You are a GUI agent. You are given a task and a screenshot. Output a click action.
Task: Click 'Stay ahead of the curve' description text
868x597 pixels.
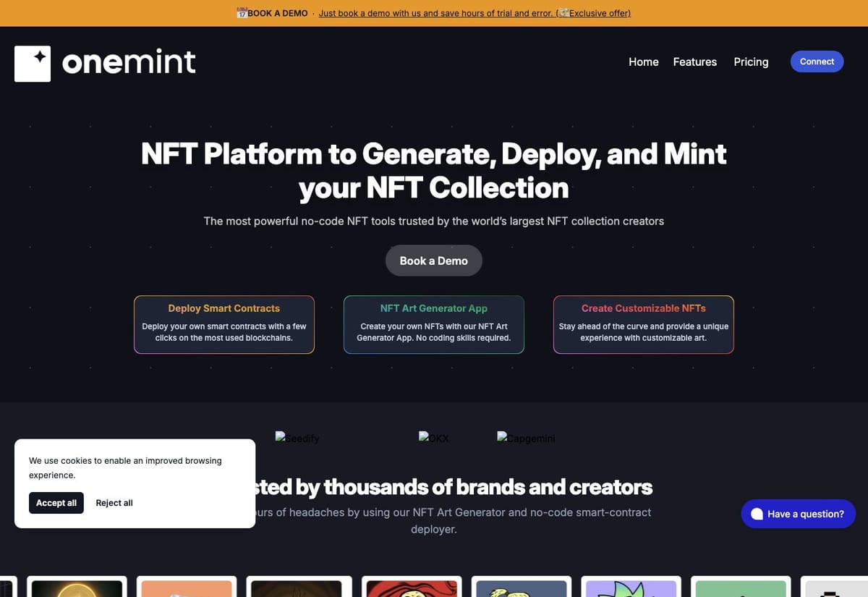pyautogui.click(x=644, y=332)
